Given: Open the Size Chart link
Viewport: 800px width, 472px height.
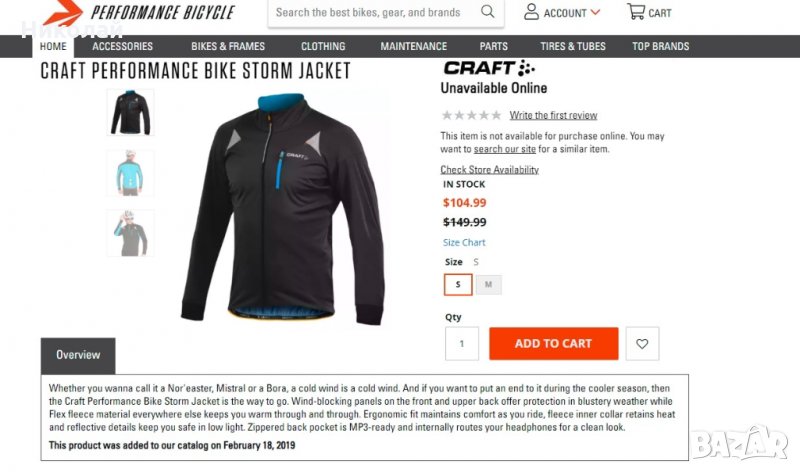Looking at the screenshot, I should click(464, 242).
